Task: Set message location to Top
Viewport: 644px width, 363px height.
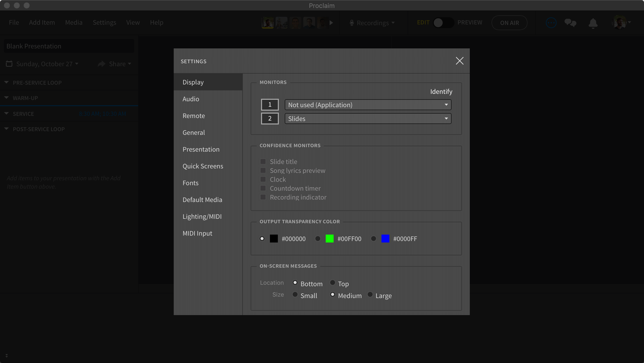Action: tap(333, 283)
